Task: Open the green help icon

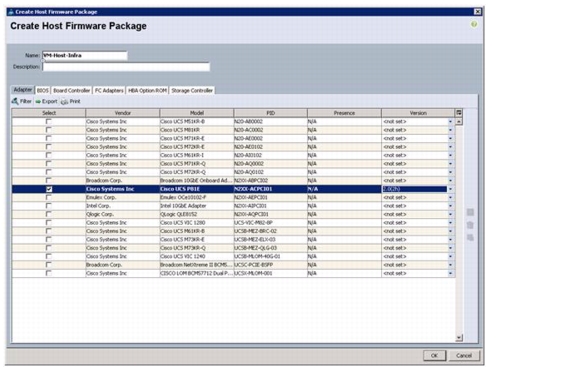Action: point(474,24)
